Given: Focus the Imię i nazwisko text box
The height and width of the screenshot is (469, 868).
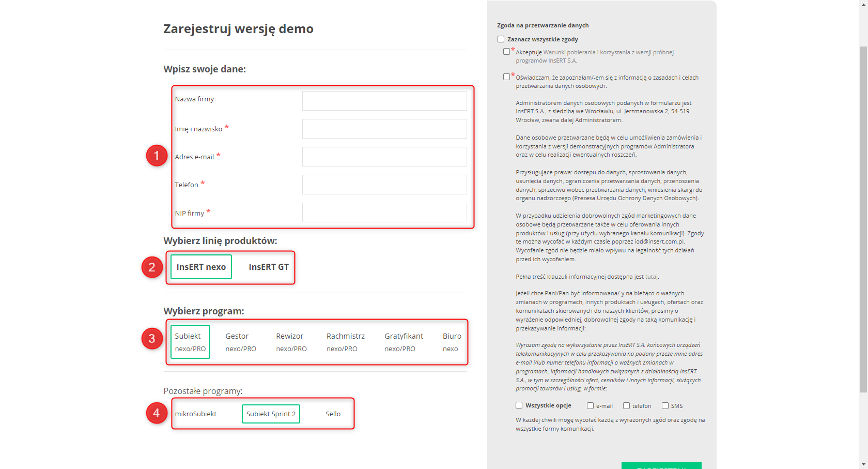Looking at the screenshot, I should click(384, 129).
